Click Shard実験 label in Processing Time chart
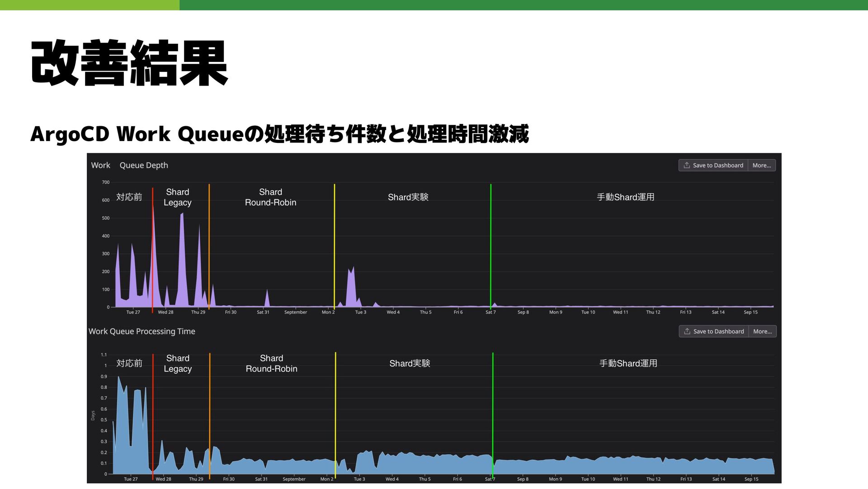Viewport: 868px width, 489px height. (410, 363)
